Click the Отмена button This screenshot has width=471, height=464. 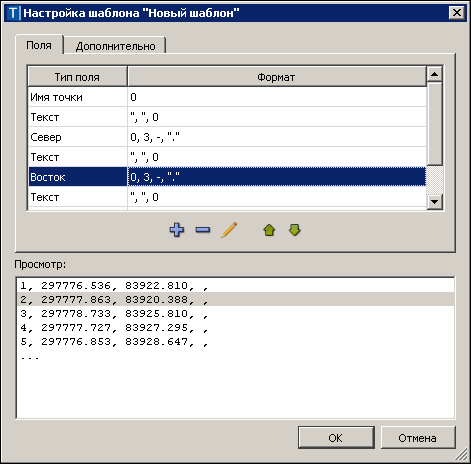[x=418, y=437]
